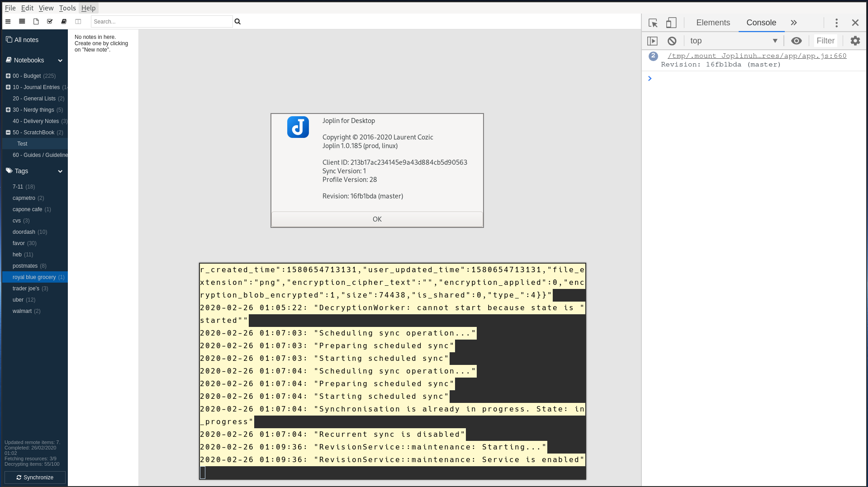
Task: Clear the console with the ban icon
Action: click(x=672, y=41)
